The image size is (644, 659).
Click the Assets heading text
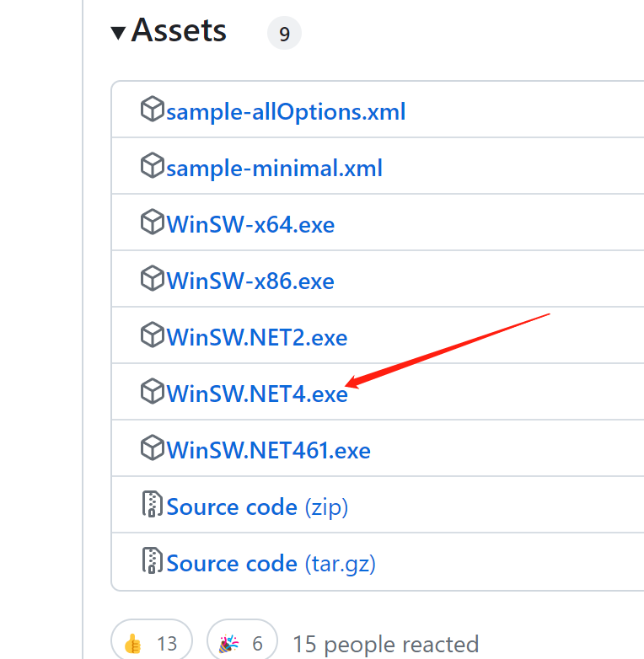point(179,30)
